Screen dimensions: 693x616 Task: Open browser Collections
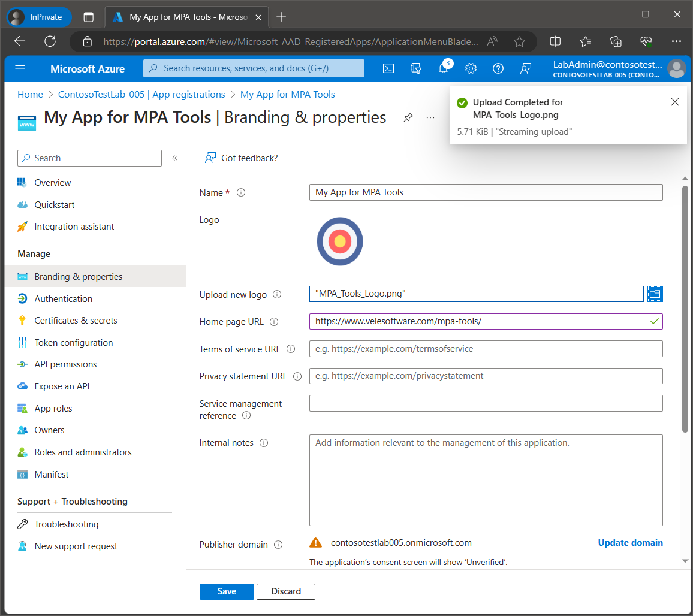click(x=616, y=41)
